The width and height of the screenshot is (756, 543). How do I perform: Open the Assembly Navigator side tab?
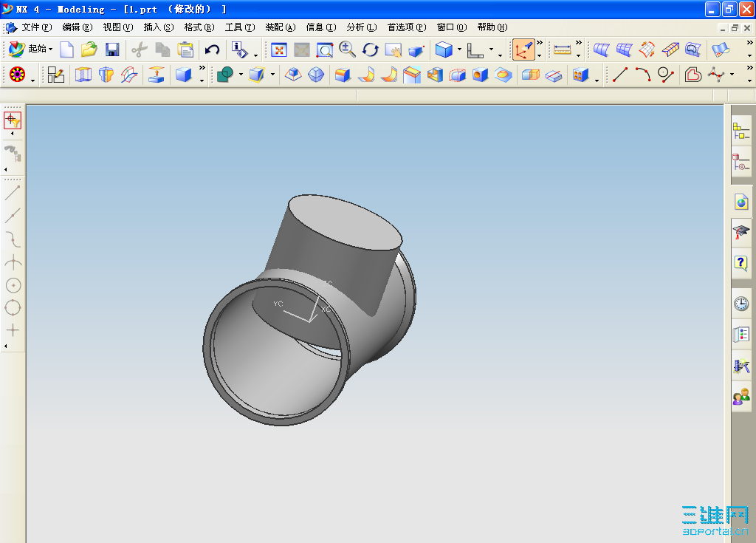click(741, 131)
